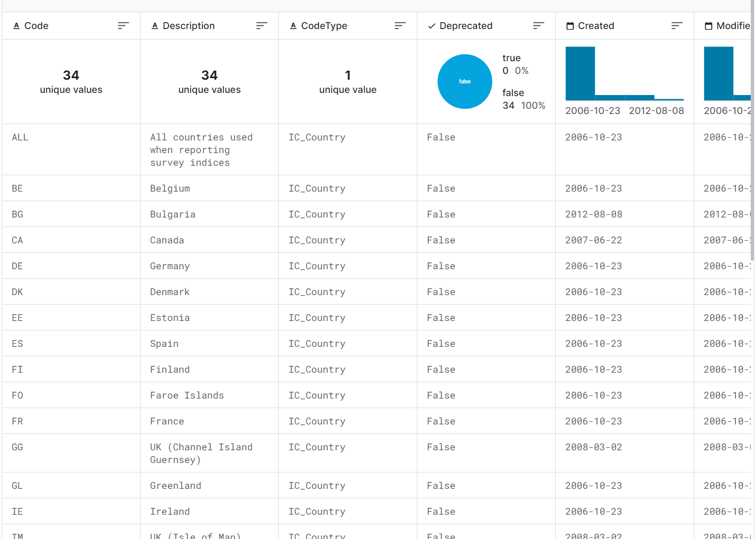Click the calendar icon beside Created

point(570,26)
